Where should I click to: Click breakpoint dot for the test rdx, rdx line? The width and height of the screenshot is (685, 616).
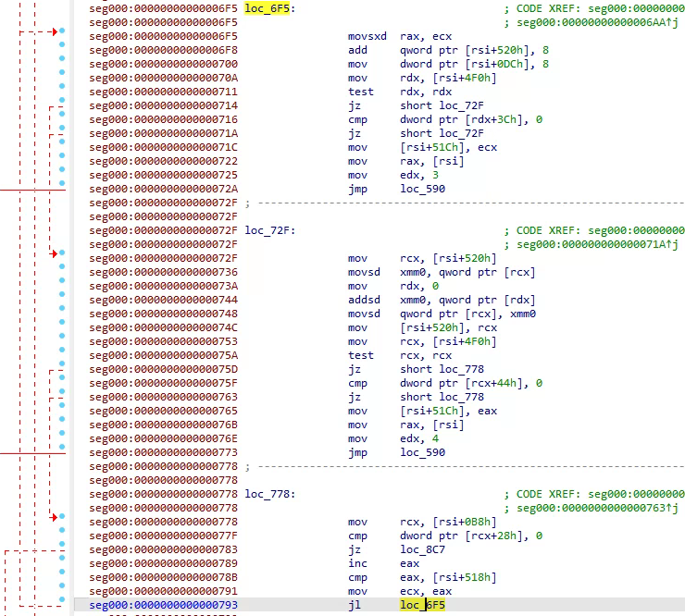click(x=62, y=92)
